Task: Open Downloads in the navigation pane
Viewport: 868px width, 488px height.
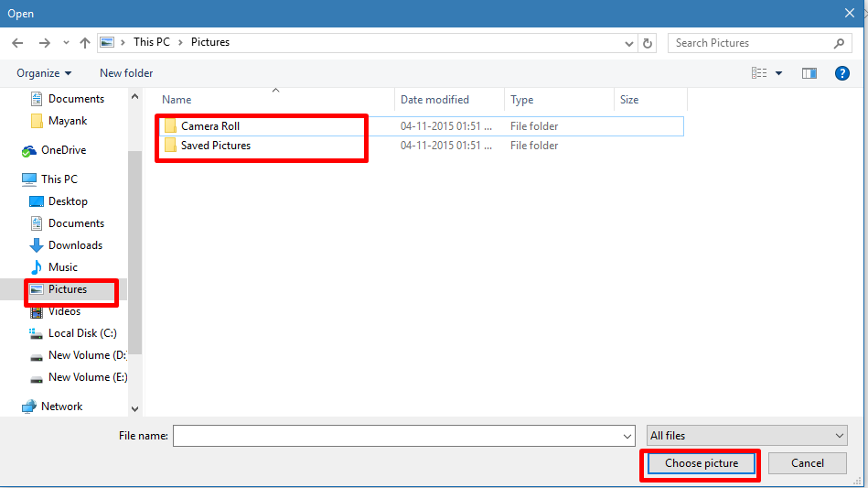Action: pyautogui.click(x=75, y=245)
